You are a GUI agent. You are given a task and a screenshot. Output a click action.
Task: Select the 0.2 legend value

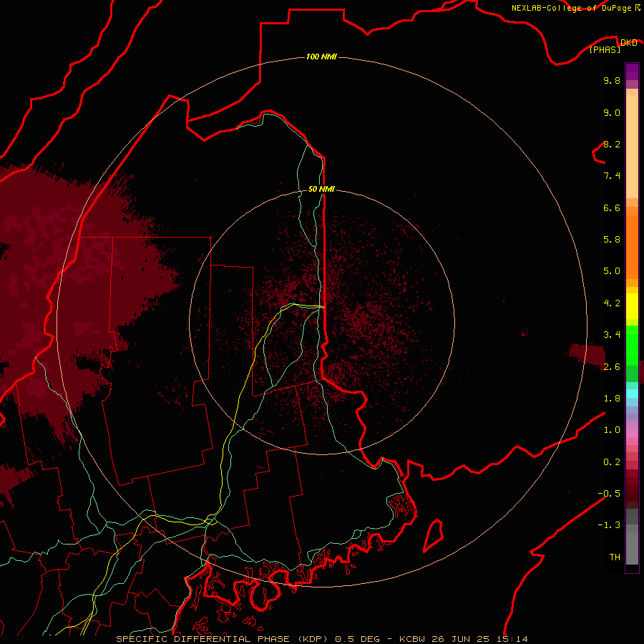(612, 462)
